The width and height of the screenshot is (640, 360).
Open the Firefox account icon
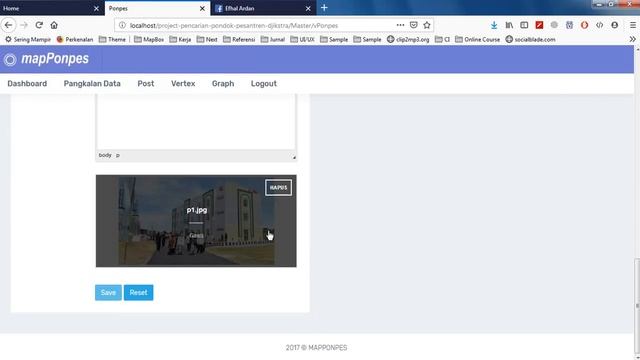(614, 25)
